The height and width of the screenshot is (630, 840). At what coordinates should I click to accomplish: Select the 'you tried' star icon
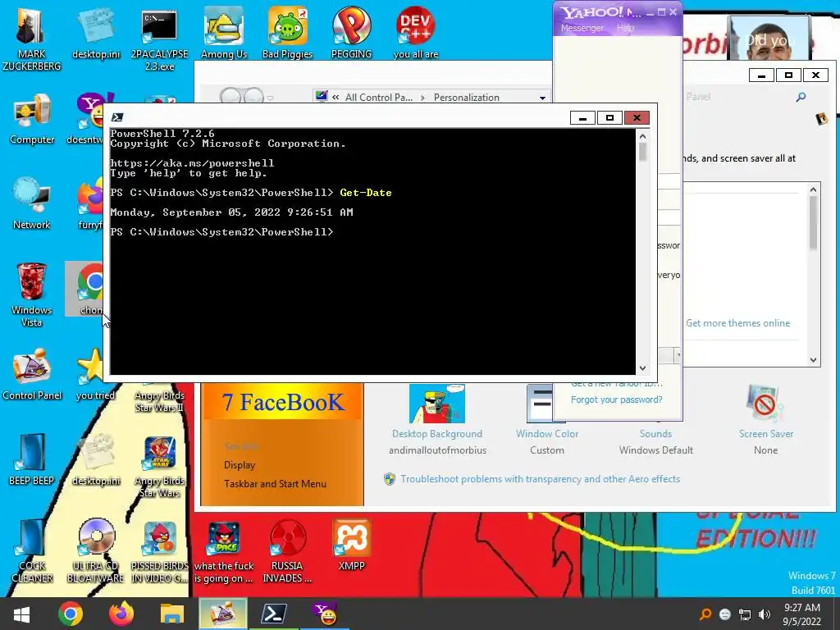click(95, 374)
